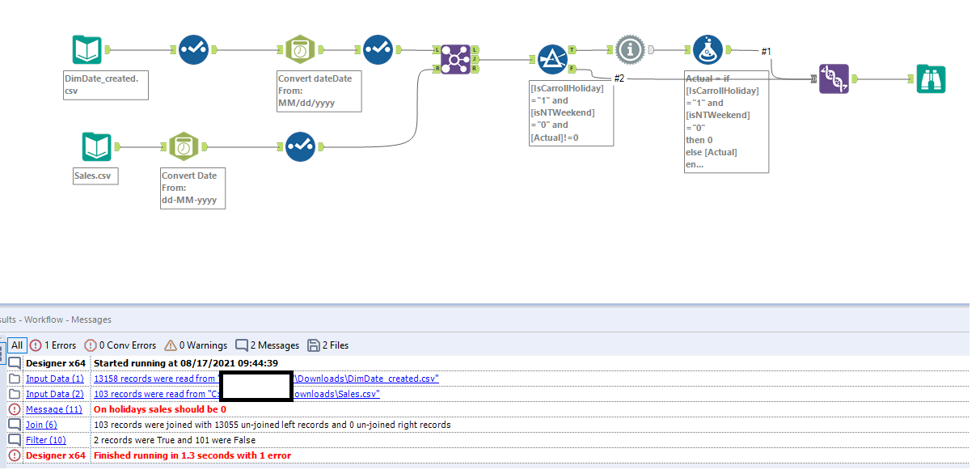980x474 pixels.
Task: Open the Input Data tool for Sales.csv
Action: click(95, 146)
